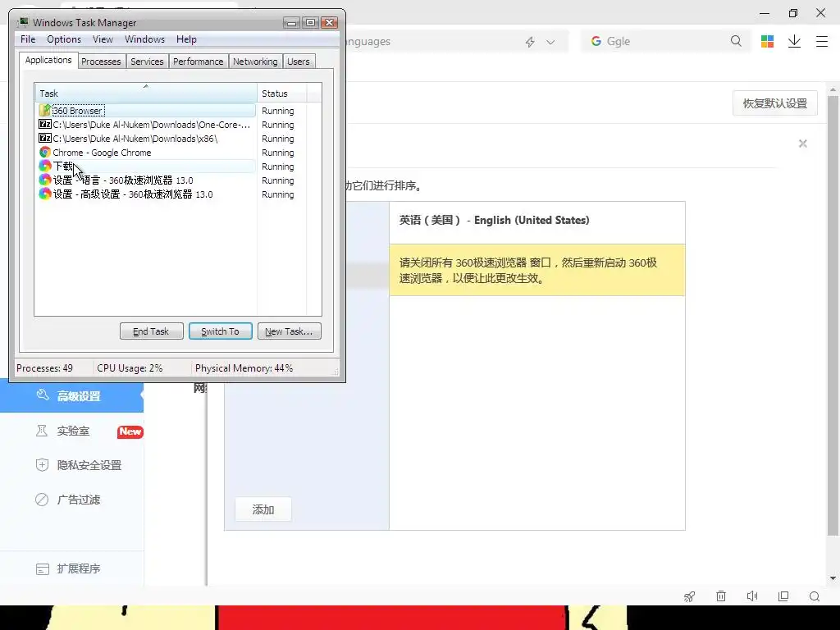Click the browser page vertical scrollbar
Screen dimensions: 840x630
[833, 315]
